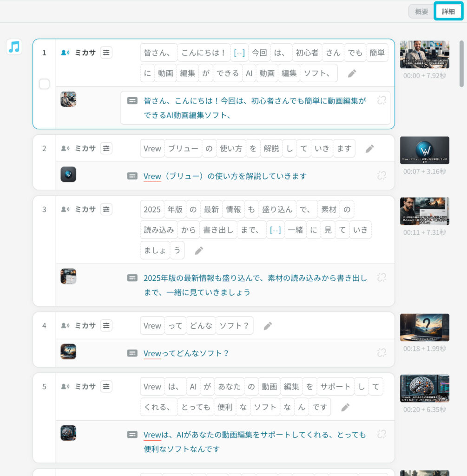Select the 詳細 tab
This screenshot has height=476, width=467.
pyautogui.click(x=447, y=11)
